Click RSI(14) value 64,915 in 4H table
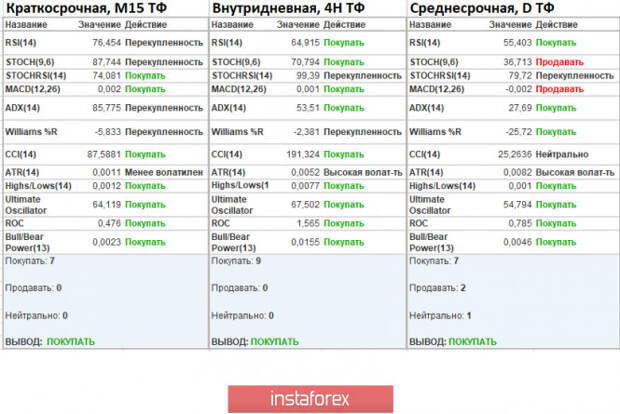The image size is (620, 414). coord(305,43)
